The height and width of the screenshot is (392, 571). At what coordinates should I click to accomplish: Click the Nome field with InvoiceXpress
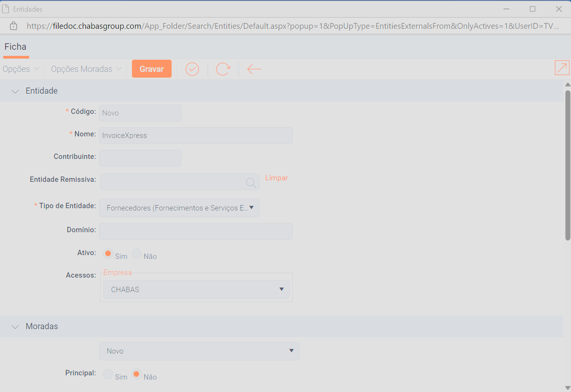coord(196,136)
